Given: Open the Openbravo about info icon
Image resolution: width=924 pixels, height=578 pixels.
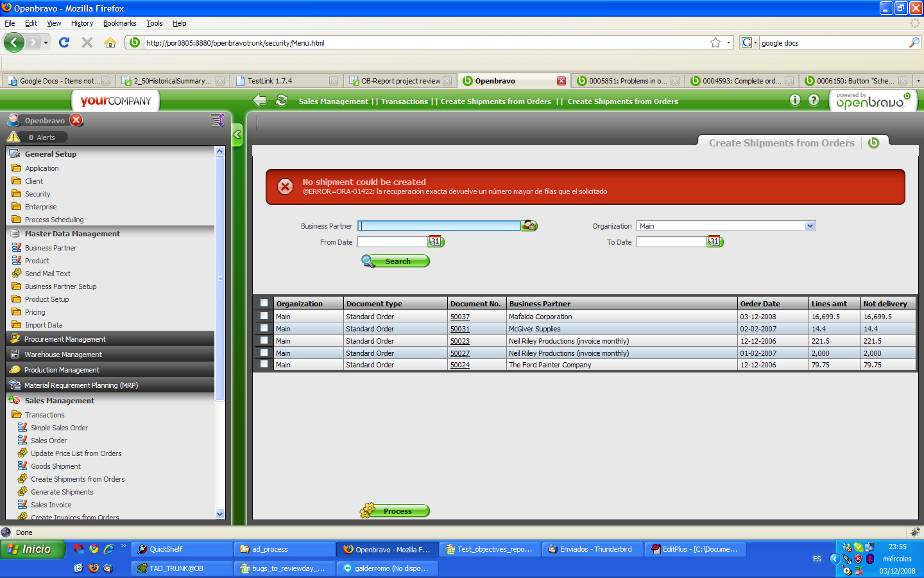Looking at the screenshot, I should [x=795, y=100].
